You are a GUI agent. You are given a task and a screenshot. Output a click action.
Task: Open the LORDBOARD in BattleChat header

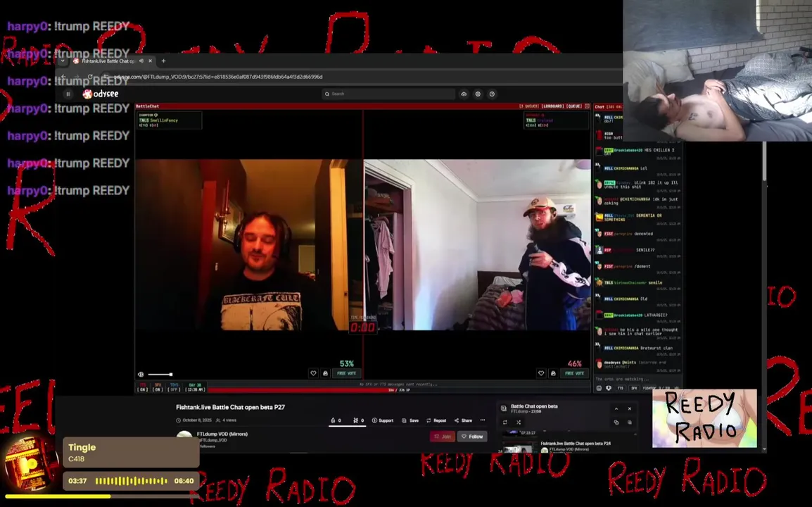[x=552, y=106]
